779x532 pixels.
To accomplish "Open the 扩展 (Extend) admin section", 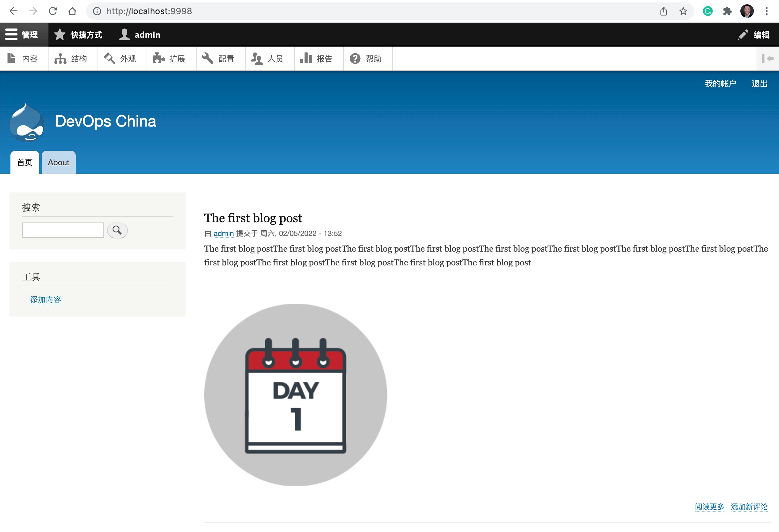I will tap(171, 58).
